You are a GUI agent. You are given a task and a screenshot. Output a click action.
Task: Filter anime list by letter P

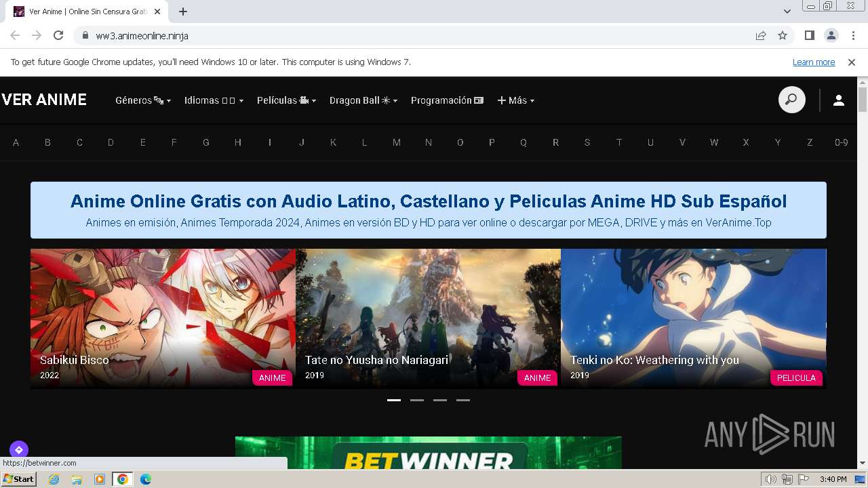click(492, 142)
